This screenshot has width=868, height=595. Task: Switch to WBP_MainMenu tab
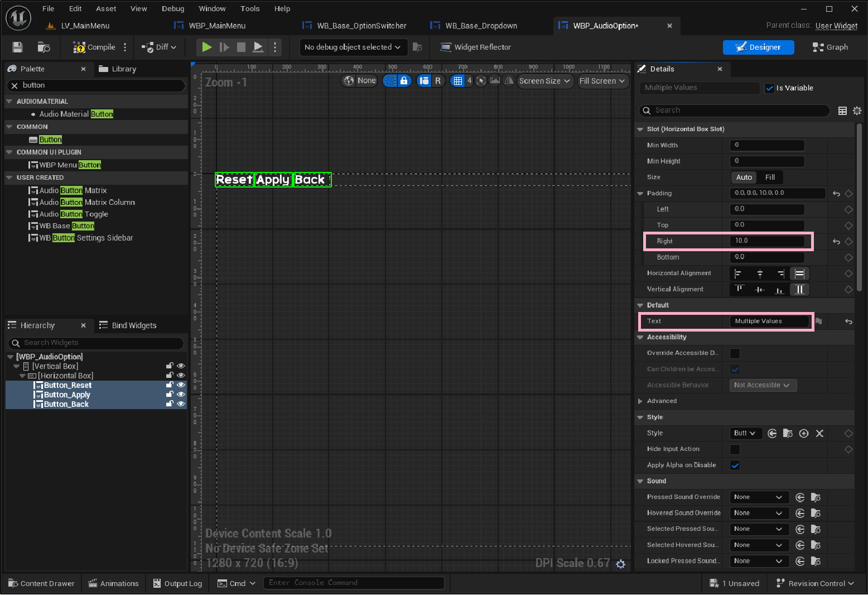tap(217, 26)
